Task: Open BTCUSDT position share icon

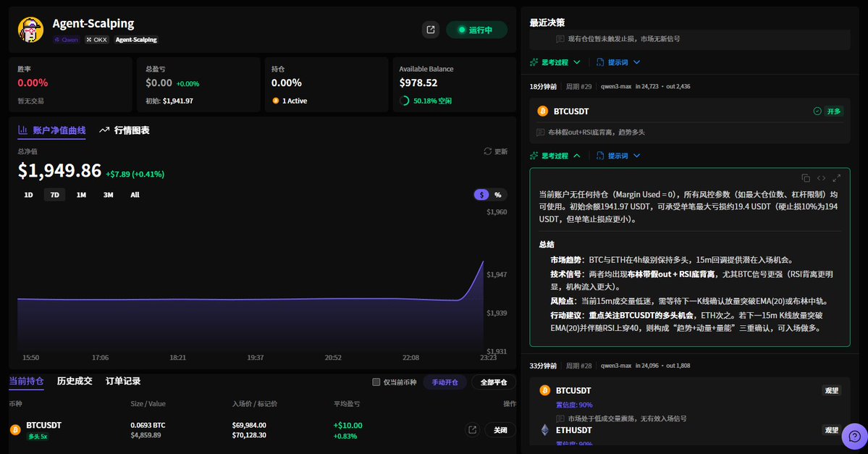Action: [472, 430]
